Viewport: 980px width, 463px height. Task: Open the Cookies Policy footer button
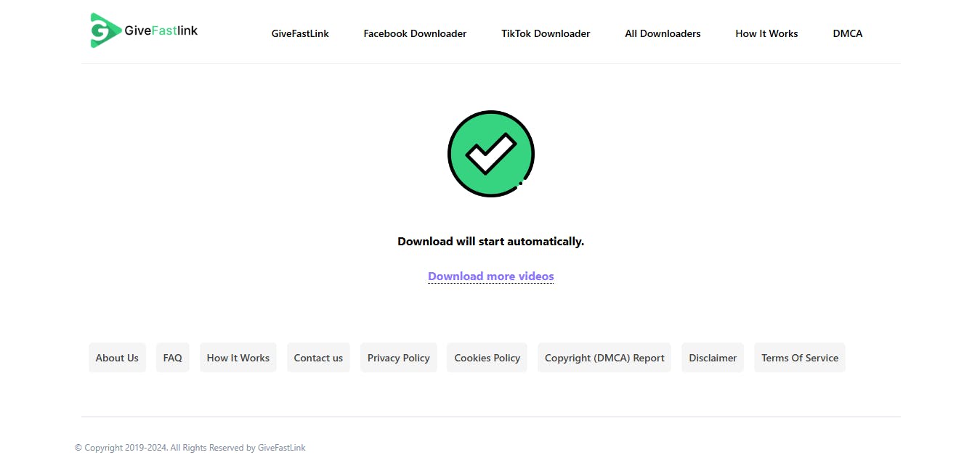click(x=487, y=358)
